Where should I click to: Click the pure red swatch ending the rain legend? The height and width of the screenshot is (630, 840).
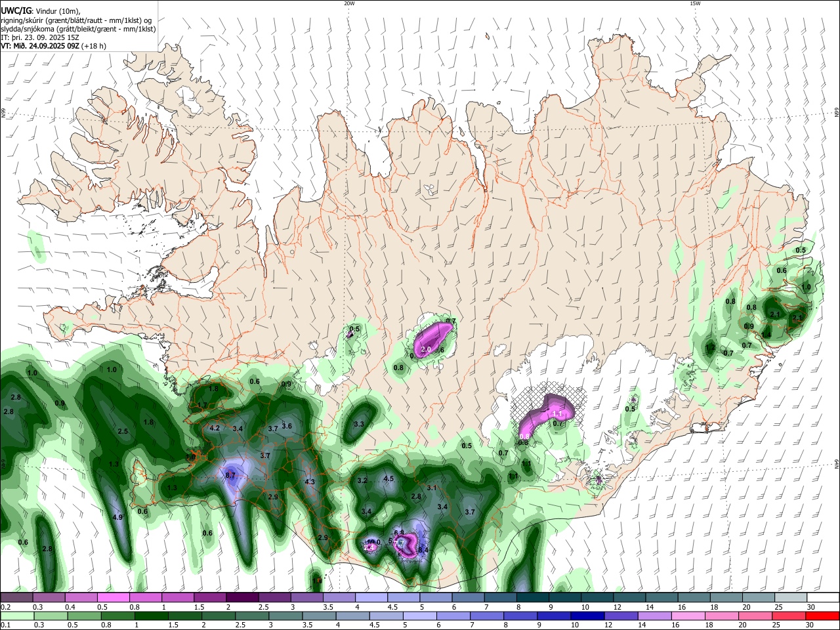point(822,616)
